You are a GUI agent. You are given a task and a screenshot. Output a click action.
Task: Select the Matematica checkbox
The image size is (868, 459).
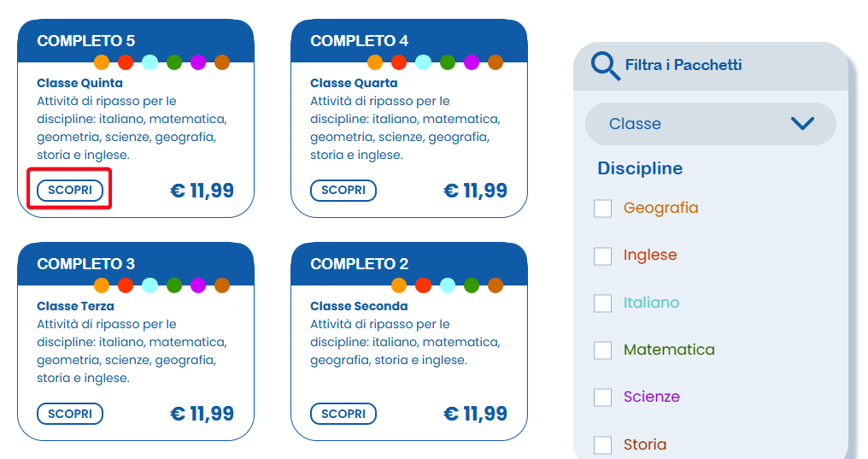pyautogui.click(x=603, y=350)
